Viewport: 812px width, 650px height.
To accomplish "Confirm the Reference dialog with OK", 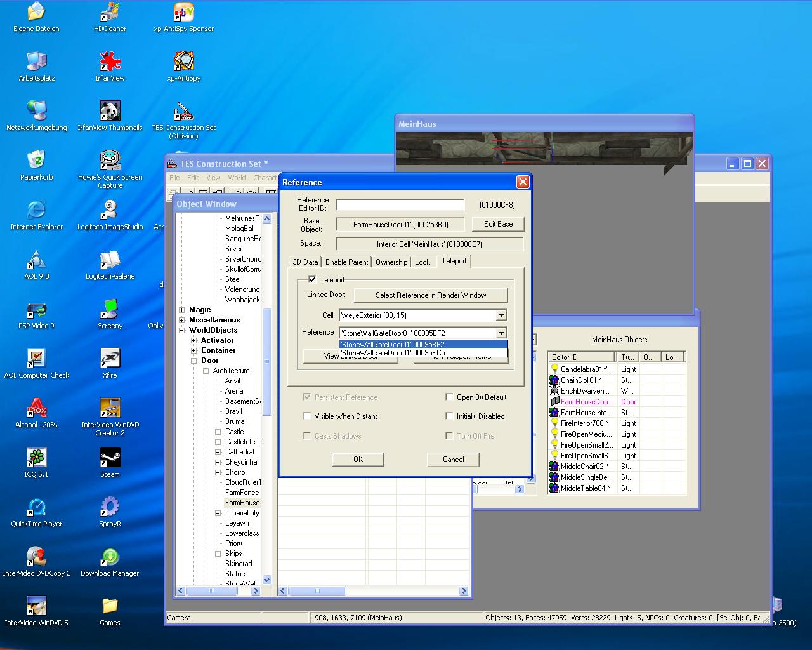I will pyautogui.click(x=358, y=460).
